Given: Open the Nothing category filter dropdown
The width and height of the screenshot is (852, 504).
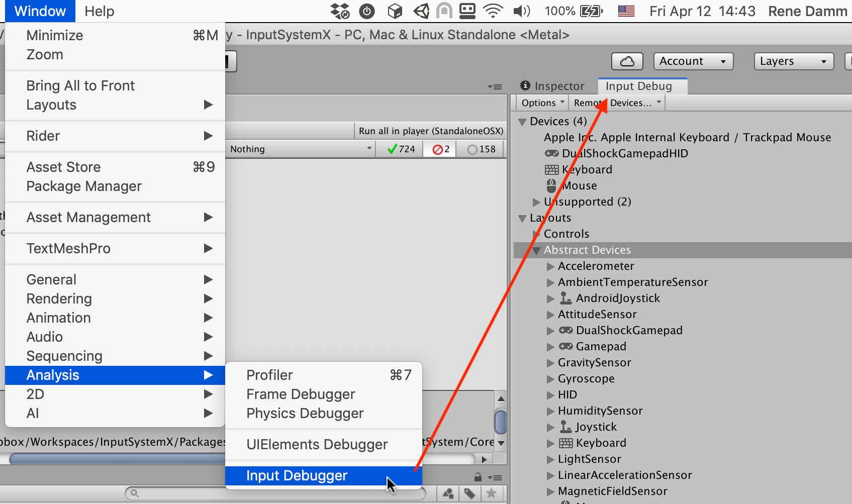Looking at the screenshot, I should coord(300,149).
